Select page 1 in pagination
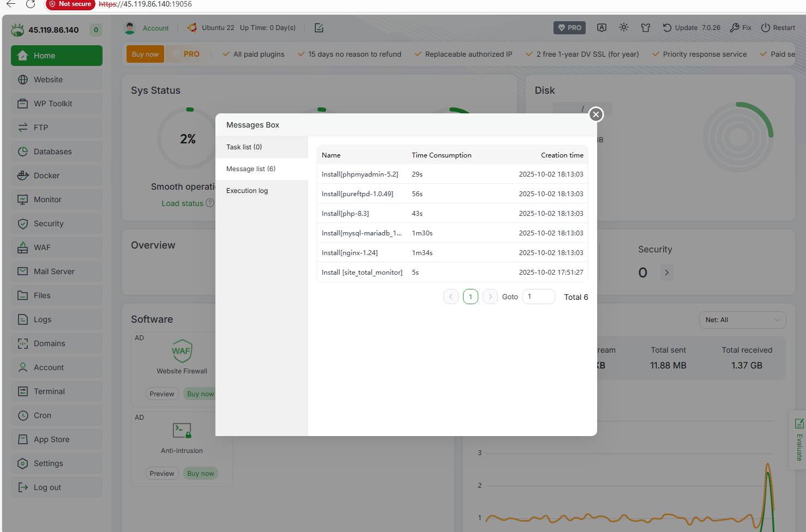The image size is (806, 532). pyautogui.click(x=471, y=297)
